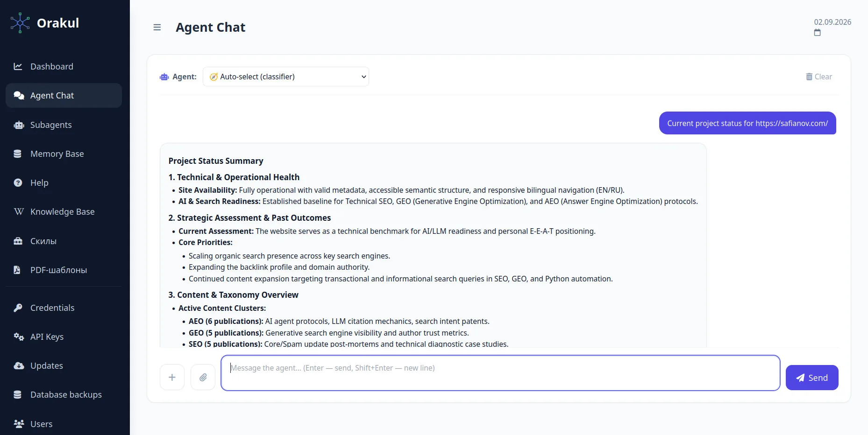Open Скилы in the sidebar
The height and width of the screenshot is (435, 868).
(x=64, y=241)
